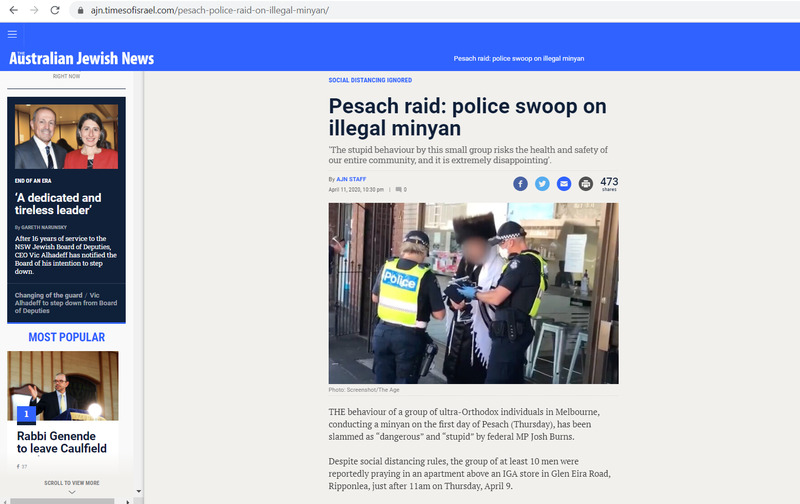This screenshot has width=800, height=504.
Task: Open Rabbi Genende to leave Caulfield story
Action: (x=62, y=442)
